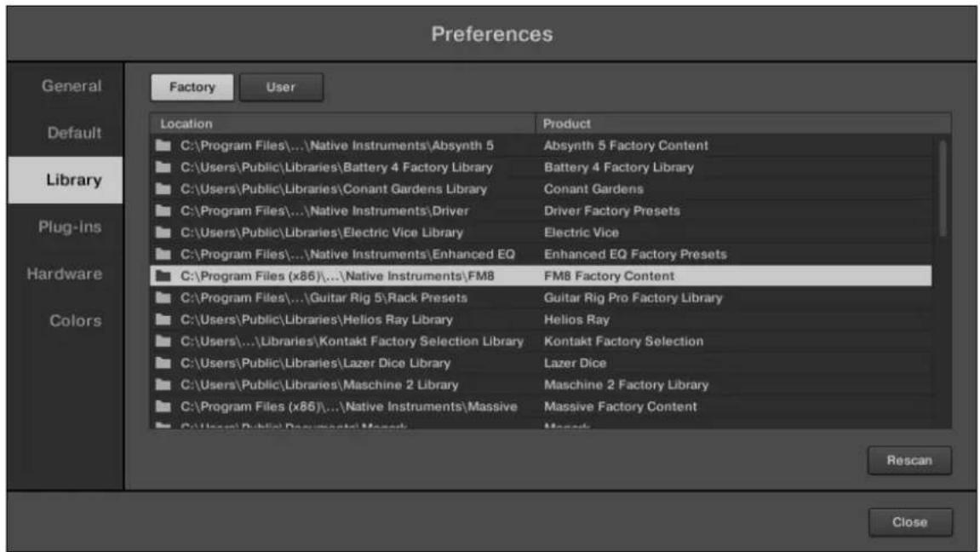Click folder icon for Kontakt Factory Selection
This screenshot has width=980, height=552.
(163, 342)
